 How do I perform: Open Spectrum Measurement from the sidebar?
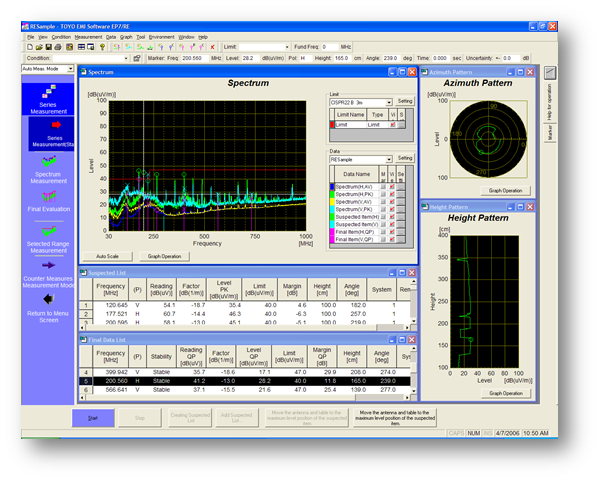(49, 170)
